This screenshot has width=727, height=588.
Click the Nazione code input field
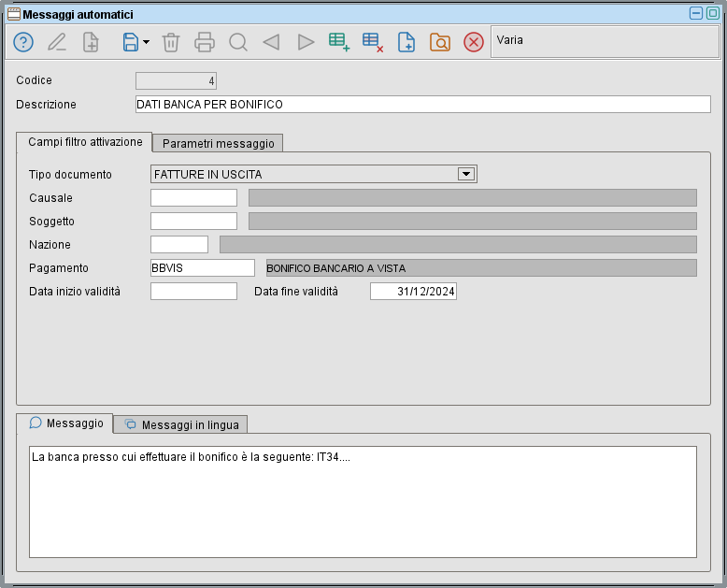tap(179, 244)
